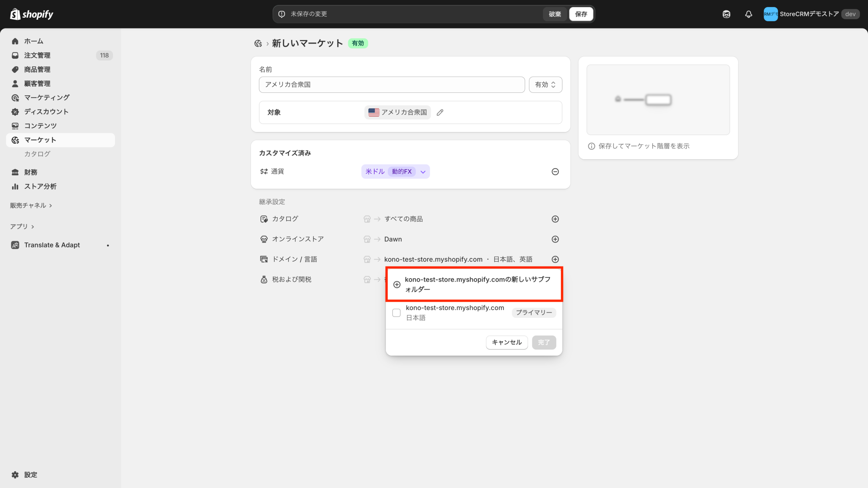This screenshot has width=868, height=488.
Task: Check the kono-test-store.myshopify.com primary domain checkbox
Action: pyautogui.click(x=396, y=312)
